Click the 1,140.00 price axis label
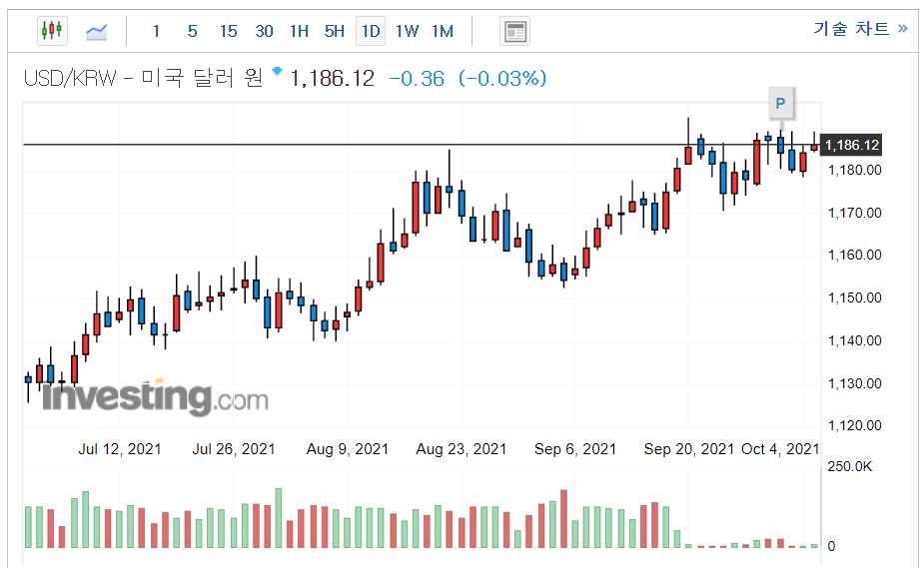 point(854,340)
